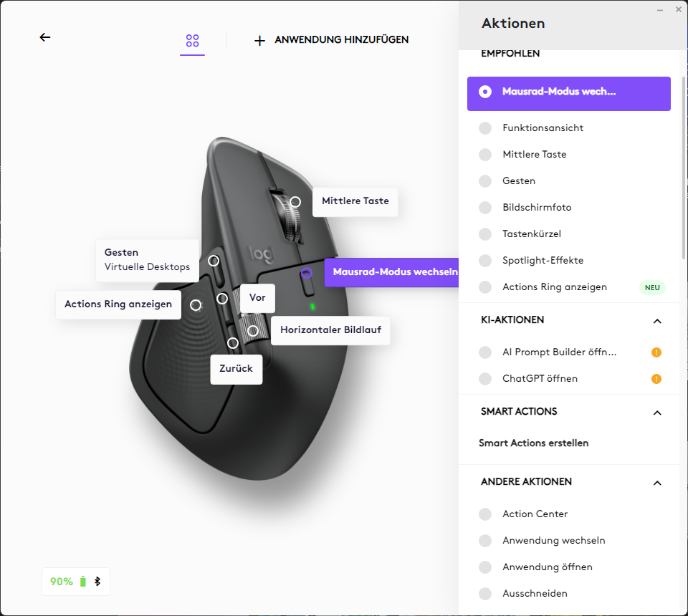Select the Actions Ring anzeigen mouse label

[x=118, y=304]
